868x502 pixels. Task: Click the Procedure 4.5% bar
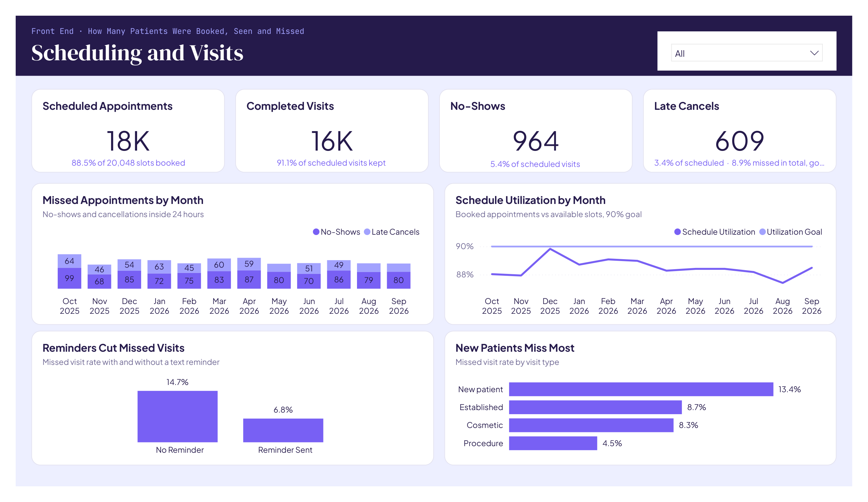pyautogui.click(x=553, y=443)
